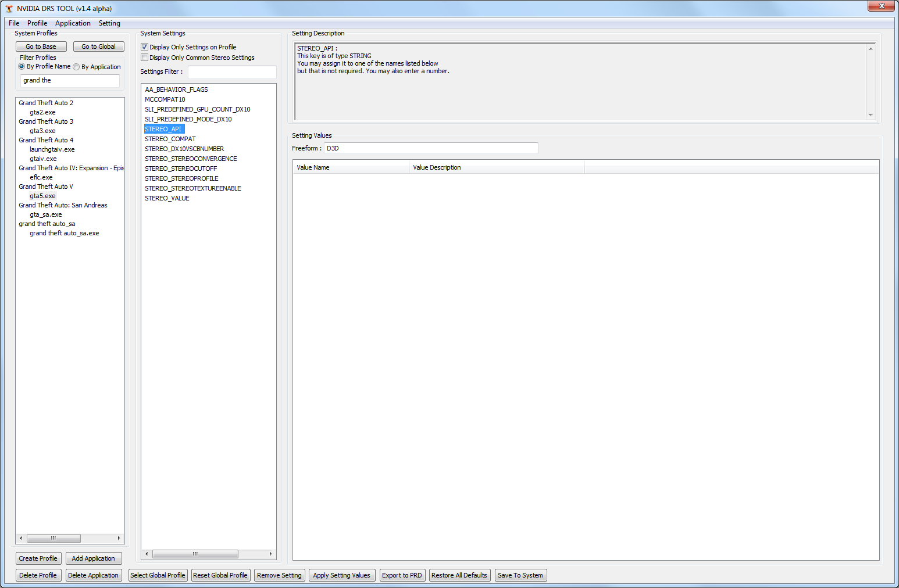Click the Apply Setting Values button
Screen dimensions: 899x588
342,575
